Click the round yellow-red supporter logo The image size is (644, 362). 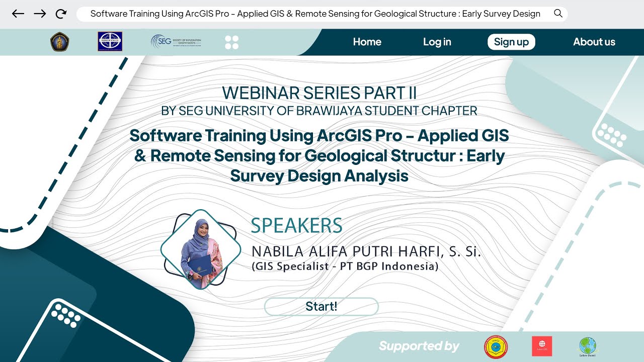tap(496, 347)
